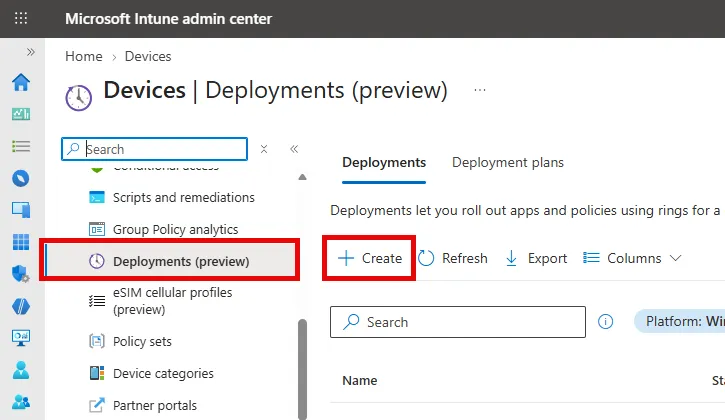
Task: Open eSIM cellular profiles (preview)
Action: point(172,301)
